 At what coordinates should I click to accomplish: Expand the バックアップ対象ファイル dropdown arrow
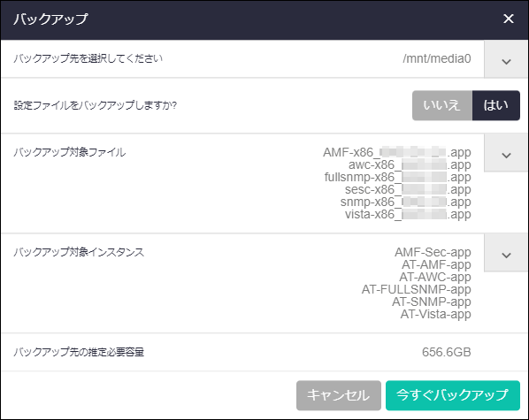coord(506,153)
